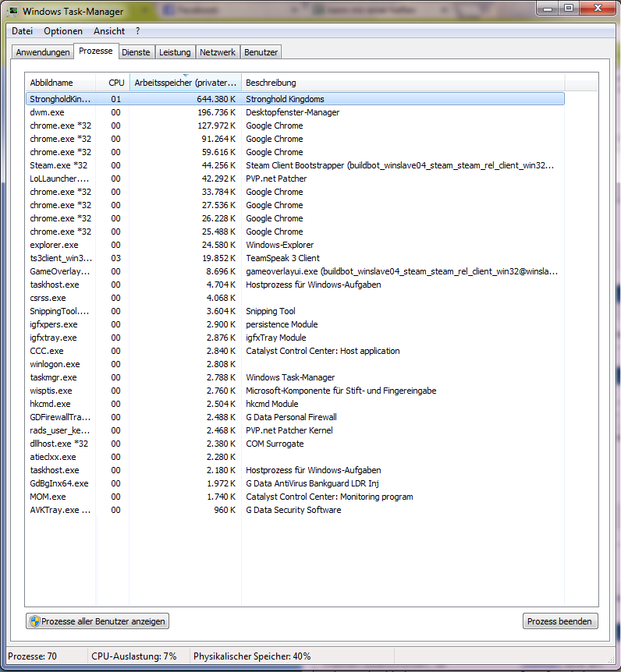This screenshot has height=672, width=621.
Task: Open the ? help menu
Action: click(137, 31)
